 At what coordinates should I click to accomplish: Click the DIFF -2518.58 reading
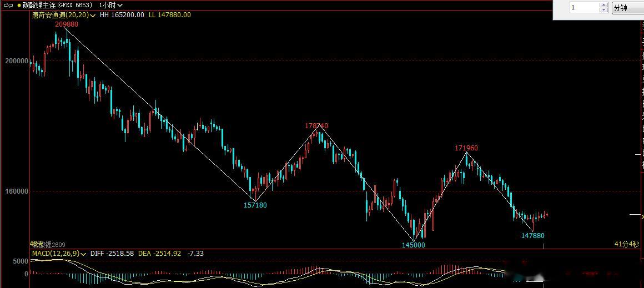point(112,254)
